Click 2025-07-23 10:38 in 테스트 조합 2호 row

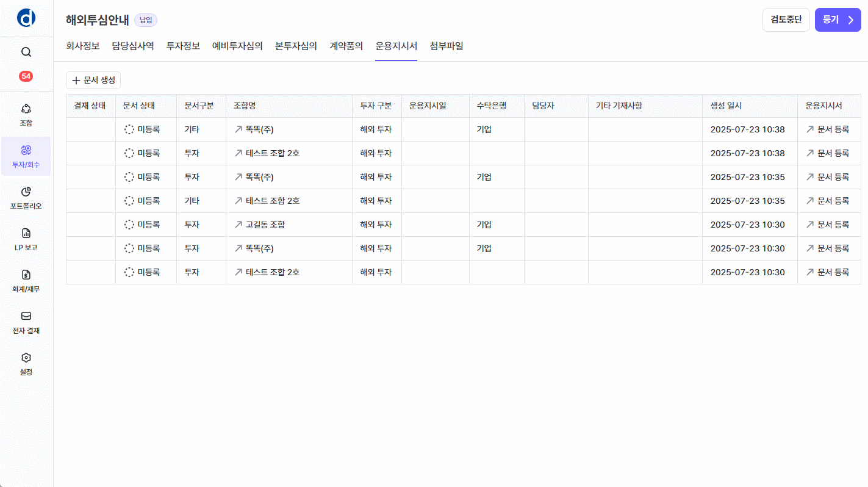(748, 153)
